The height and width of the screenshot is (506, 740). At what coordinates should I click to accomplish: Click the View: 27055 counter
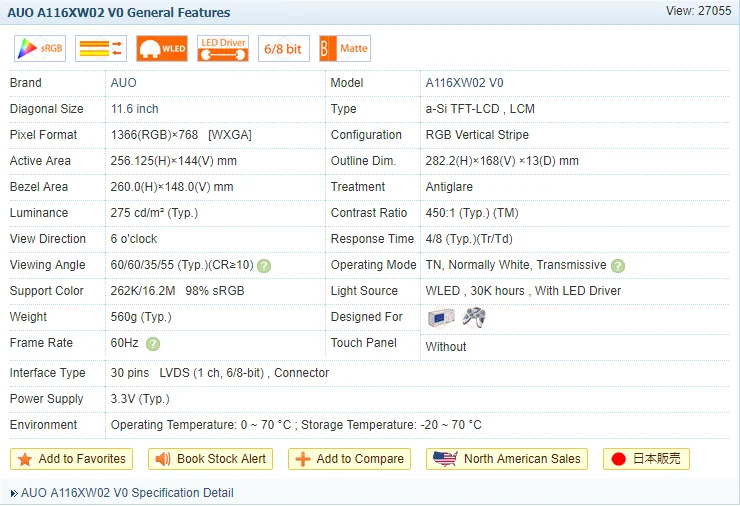pyautogui.click(x=698, y=11)
